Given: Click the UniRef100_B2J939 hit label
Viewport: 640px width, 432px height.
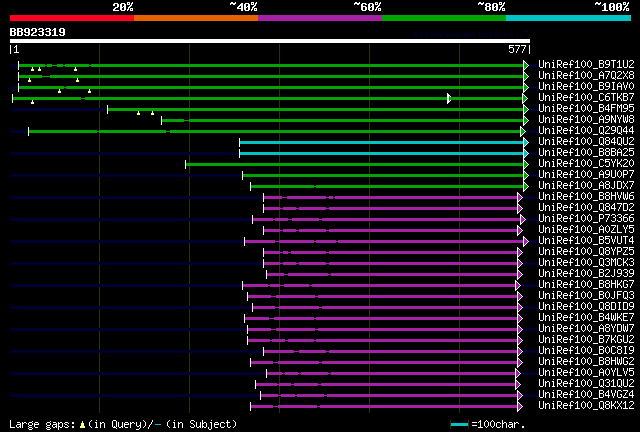Looking at the screenshot, I should pyautogui.click(x=586, y=274).
